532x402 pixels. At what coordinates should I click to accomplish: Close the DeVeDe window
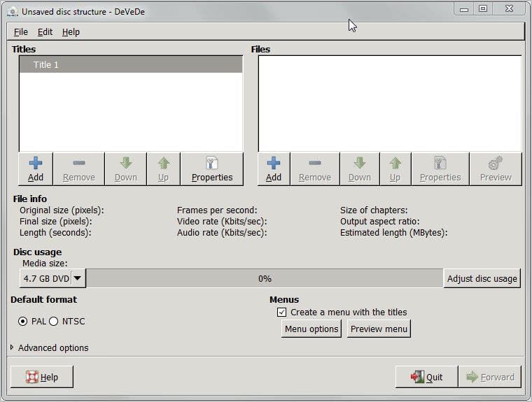509,9
